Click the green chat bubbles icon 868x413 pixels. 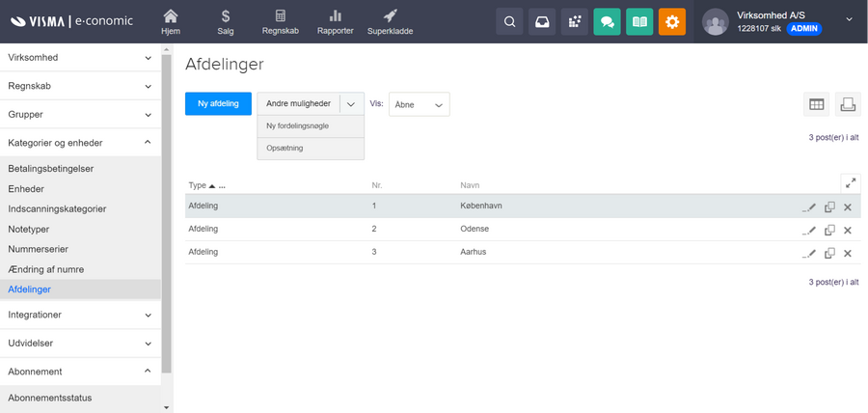(607, 22)
